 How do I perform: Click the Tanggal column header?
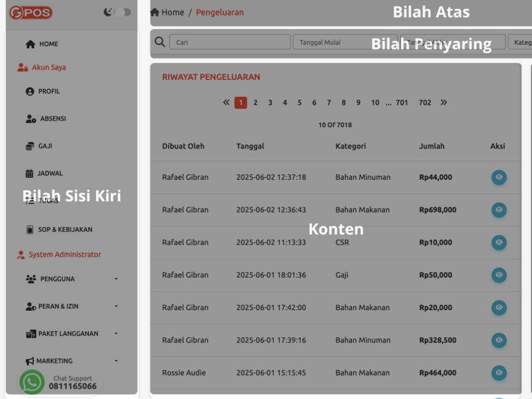(x=250, y=146)
